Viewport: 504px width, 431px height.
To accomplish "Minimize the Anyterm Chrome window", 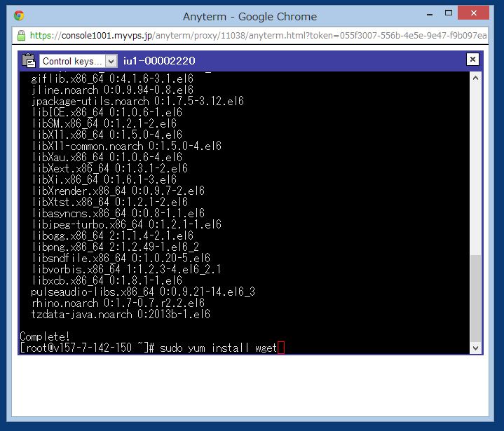I will coord(430,14).
